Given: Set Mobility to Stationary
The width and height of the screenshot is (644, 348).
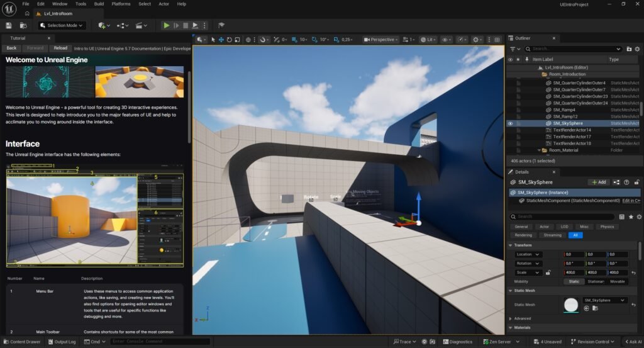Looking at the screenshot, I should pyautogui.click(x=596, y=281).
